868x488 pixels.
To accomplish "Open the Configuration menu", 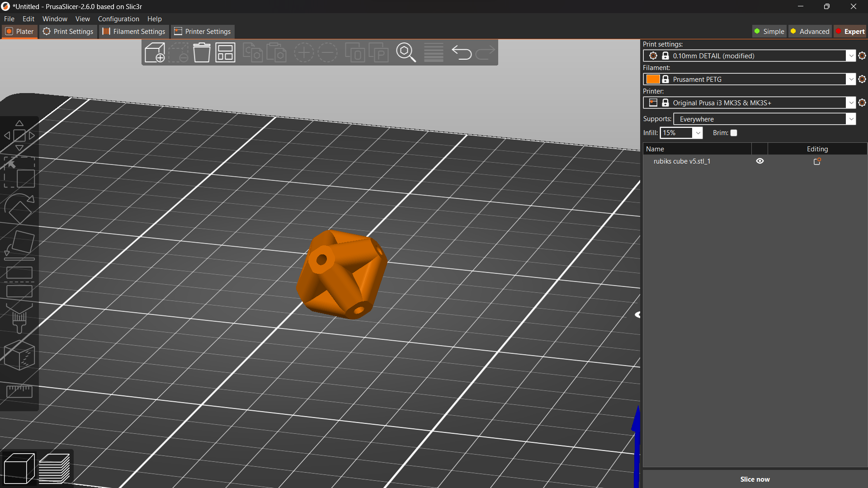I will (x=118, y=19).
